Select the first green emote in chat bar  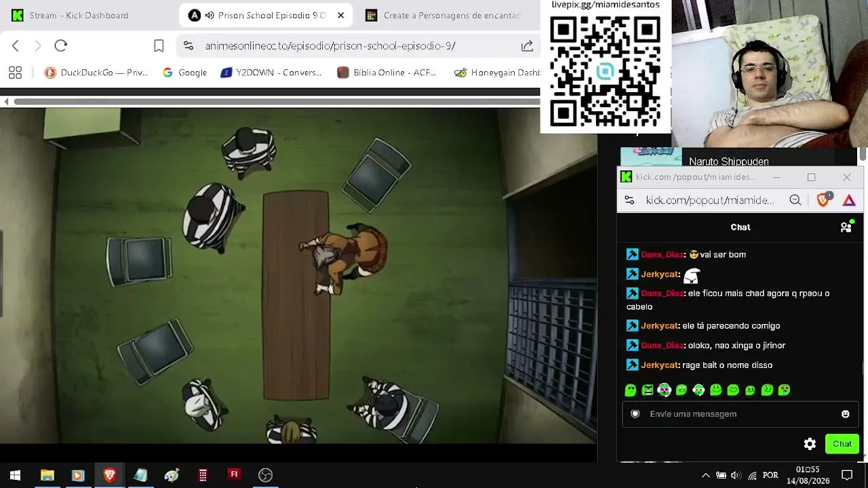(631, 390)
